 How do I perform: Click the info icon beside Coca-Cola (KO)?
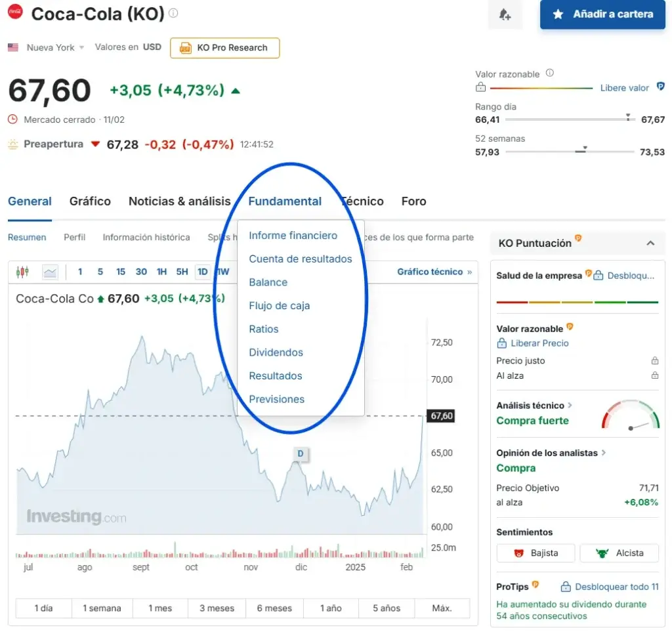click(x=173, y=13)
